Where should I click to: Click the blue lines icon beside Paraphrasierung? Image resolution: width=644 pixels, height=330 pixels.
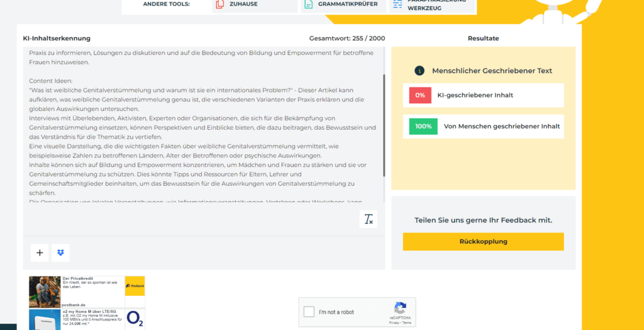(x=397, y=4)
